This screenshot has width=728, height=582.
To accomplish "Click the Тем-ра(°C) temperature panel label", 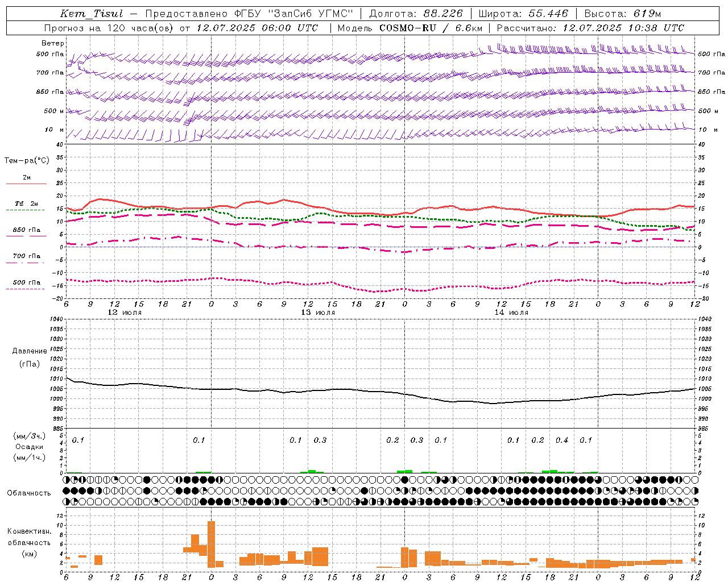I will coord(27,161).
